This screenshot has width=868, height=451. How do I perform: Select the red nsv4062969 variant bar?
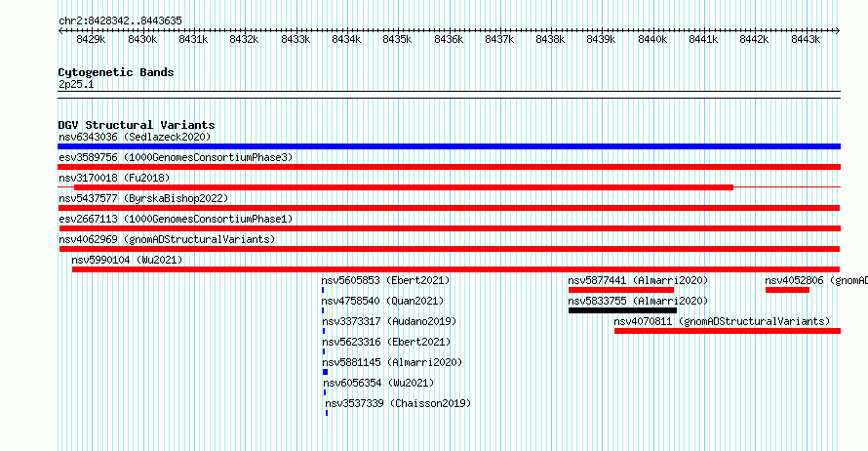tap(450, 249)
